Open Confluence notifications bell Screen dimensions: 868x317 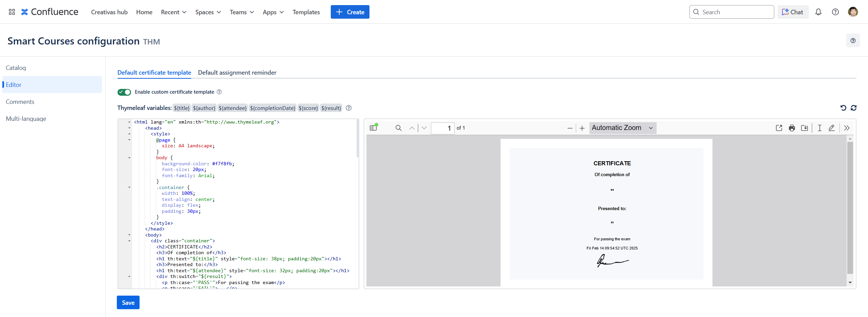coord(818,12)
